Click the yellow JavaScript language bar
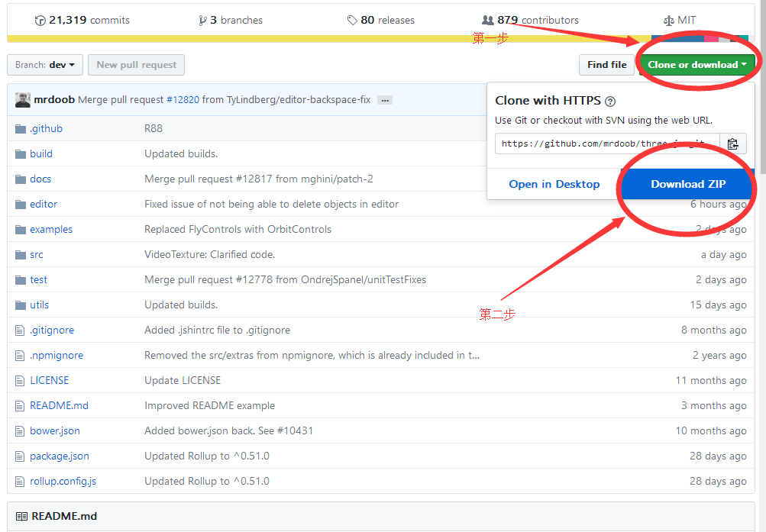The width and height of the screenshot is (766, 532). click(x=328, y=39)
